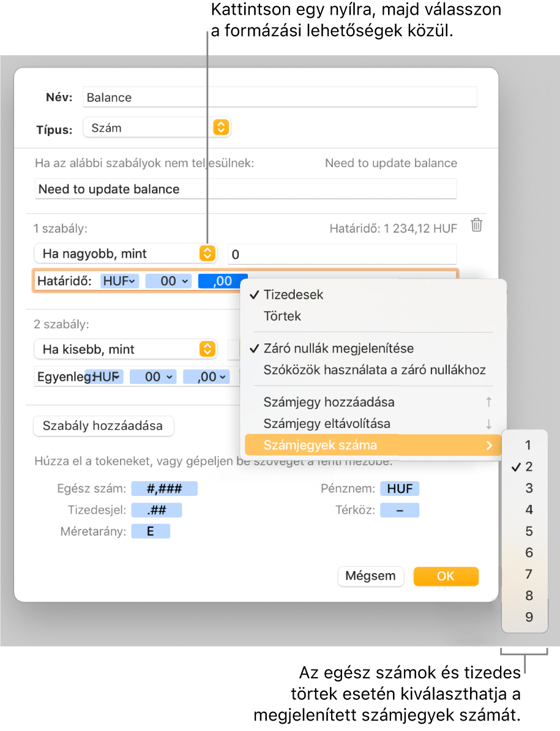The height and width of the screenshot is (731, 560).
Task: Click the Mégsem cancel button
Action: (x=370, y=576)
